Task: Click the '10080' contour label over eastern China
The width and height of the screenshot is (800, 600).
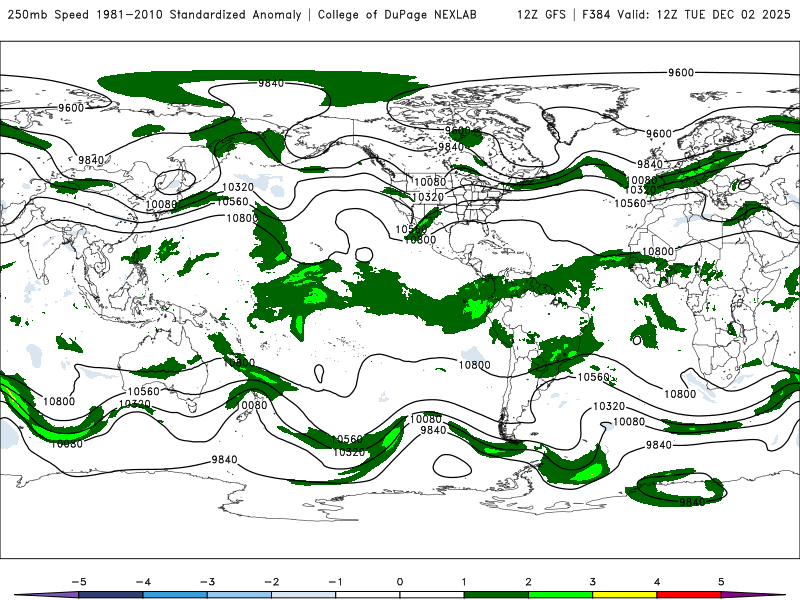Action: [161, 205]
